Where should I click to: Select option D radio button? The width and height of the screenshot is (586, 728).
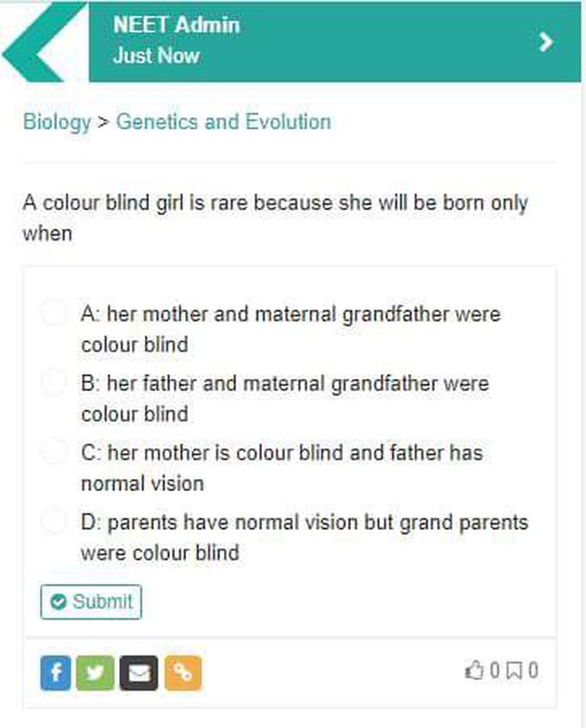pyautogui.click(x=54, y=521)
